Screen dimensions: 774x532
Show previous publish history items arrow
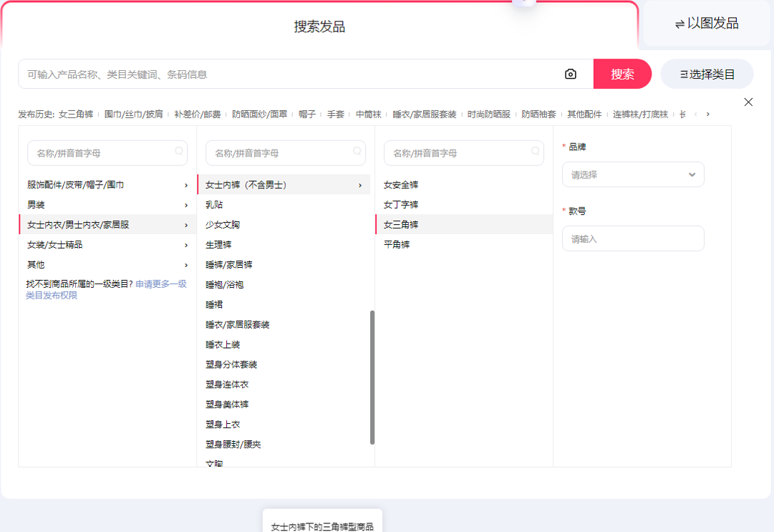point(695,115)
